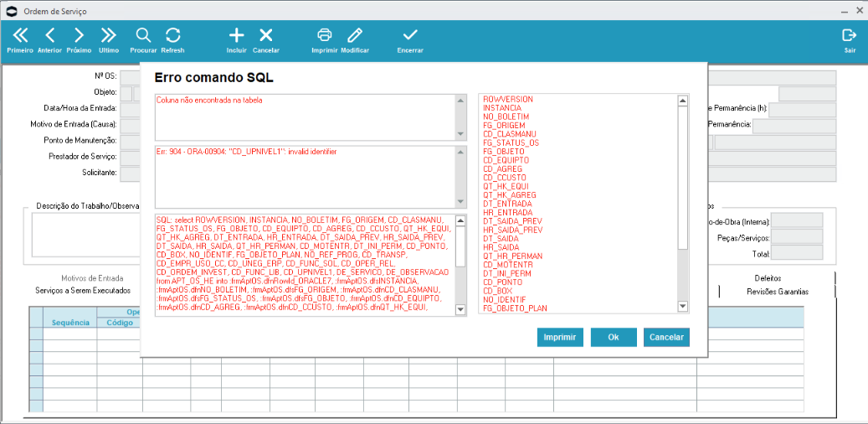This screenshot has width=868, height=424.
Task: Select CD_PONTO in column list
Action: click(503, 282)
